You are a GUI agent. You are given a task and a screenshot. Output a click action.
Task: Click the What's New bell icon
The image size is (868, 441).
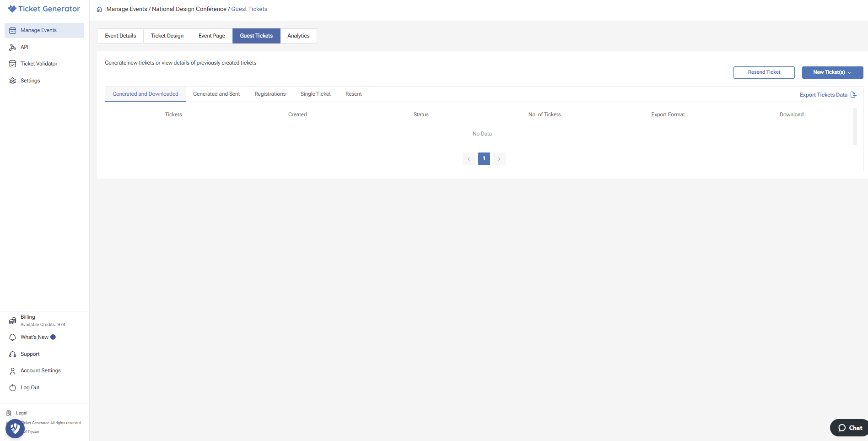click(13, 338)
